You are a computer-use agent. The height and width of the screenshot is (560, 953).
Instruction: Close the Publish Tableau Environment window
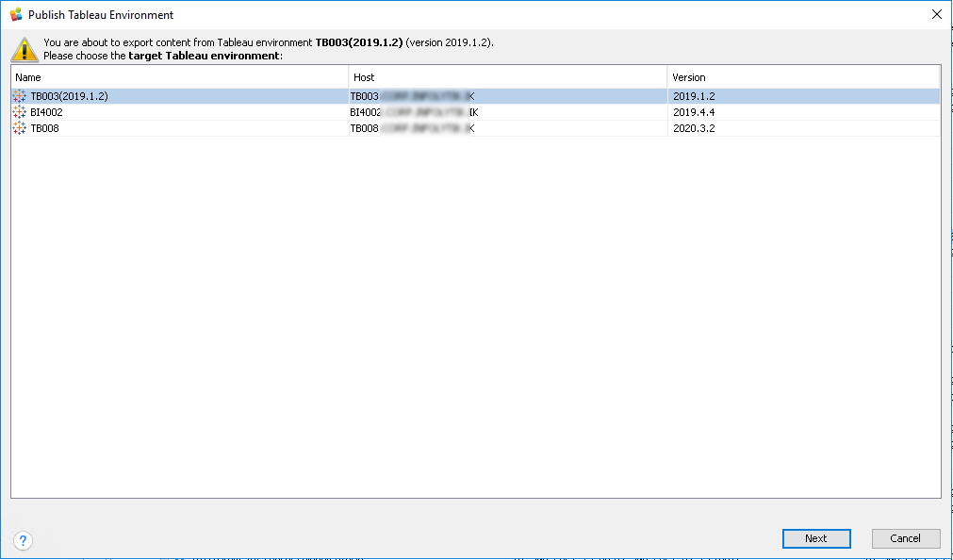tap(937, 14)
